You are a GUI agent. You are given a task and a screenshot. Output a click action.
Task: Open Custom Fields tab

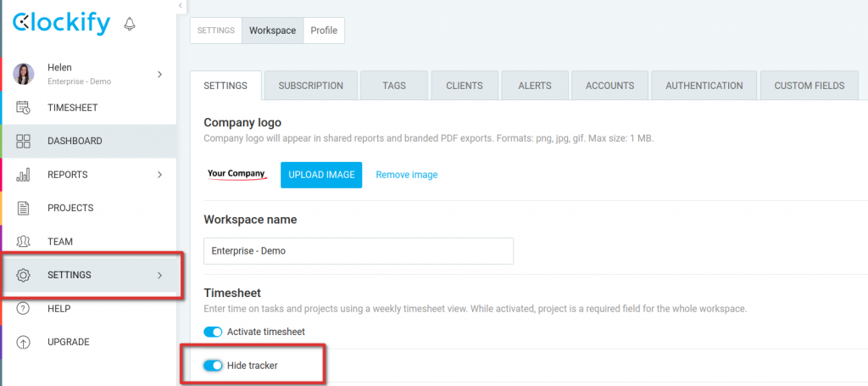coord(810,86)
